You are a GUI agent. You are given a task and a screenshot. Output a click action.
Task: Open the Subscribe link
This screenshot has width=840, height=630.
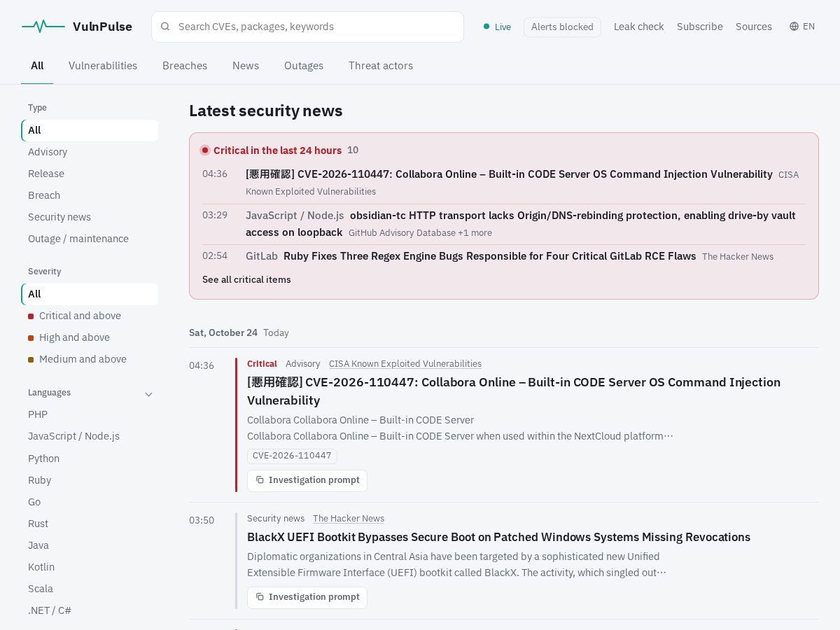[x=700, y=27]
